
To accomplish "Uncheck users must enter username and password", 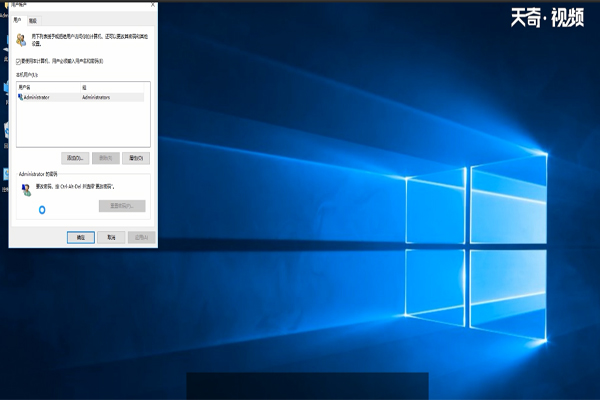I will point(18,61).
